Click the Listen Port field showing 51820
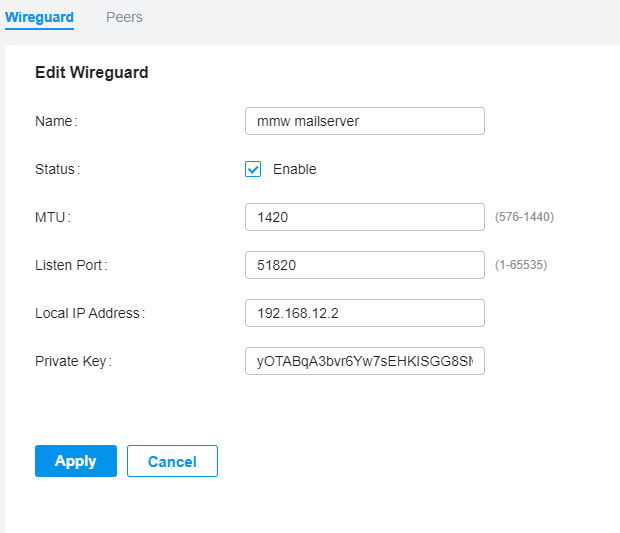Image resolution: width=620 pixels, height=533 pixels. pos(364,265)
